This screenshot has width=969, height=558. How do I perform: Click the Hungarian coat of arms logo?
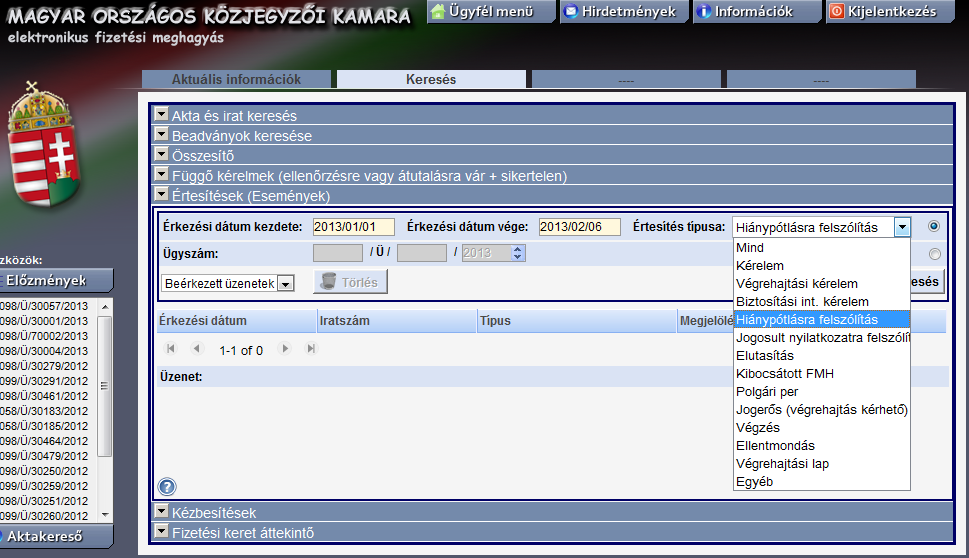coord(43,145)
